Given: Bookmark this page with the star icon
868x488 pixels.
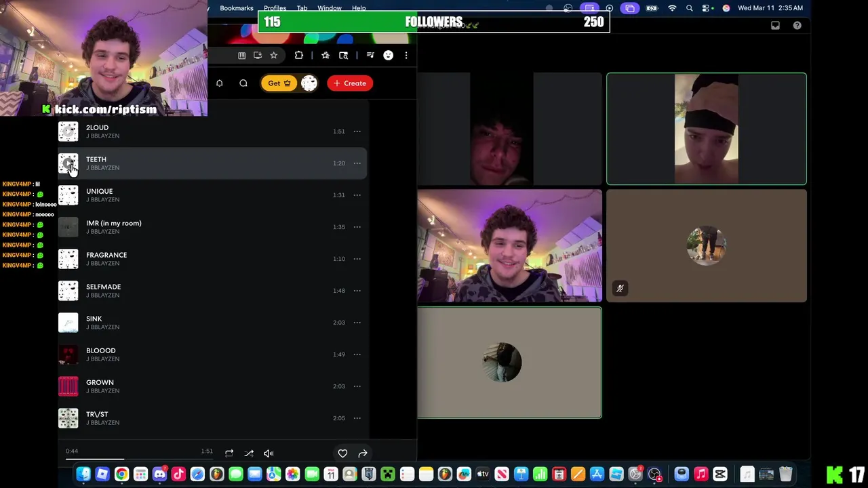Looking at the screenshot, I should (273, 56).
